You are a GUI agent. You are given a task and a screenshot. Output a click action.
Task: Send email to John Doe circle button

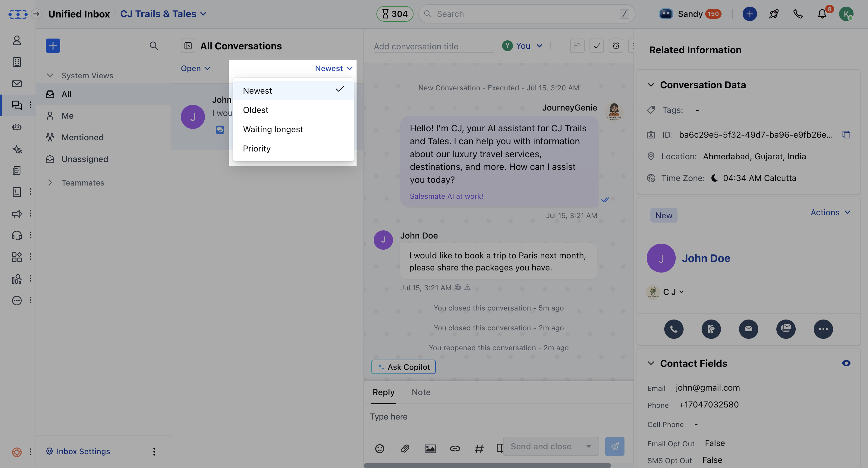(748, 329)
